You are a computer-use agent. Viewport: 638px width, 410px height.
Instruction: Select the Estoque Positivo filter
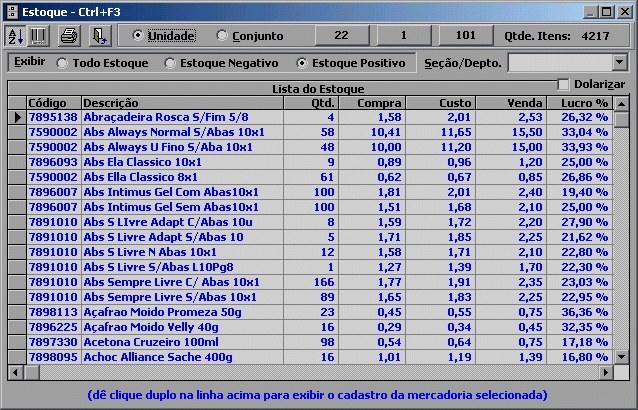[303, 63]
